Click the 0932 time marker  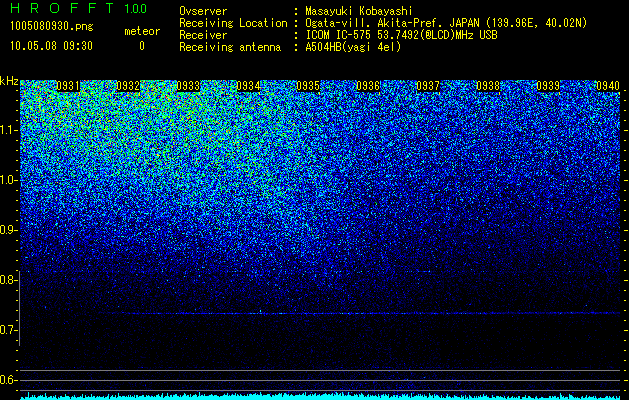click(x=128, y=86)
